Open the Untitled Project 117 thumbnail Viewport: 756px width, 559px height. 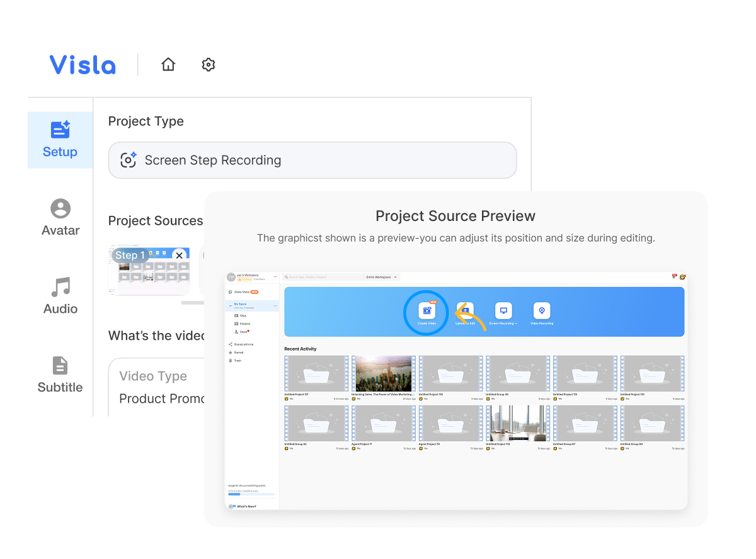point(316,373)
